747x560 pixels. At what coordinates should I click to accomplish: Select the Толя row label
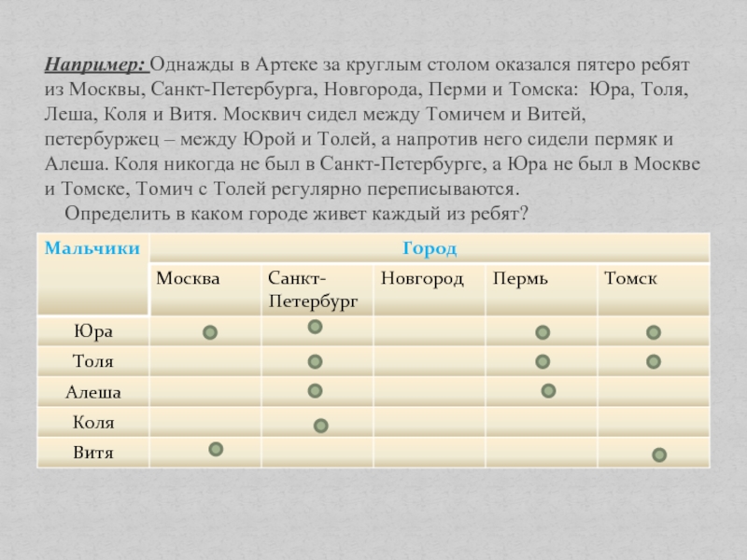(92, 361)
